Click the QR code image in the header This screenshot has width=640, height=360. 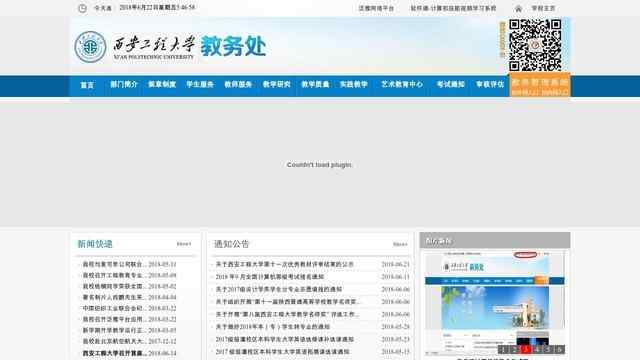[535, 45]
